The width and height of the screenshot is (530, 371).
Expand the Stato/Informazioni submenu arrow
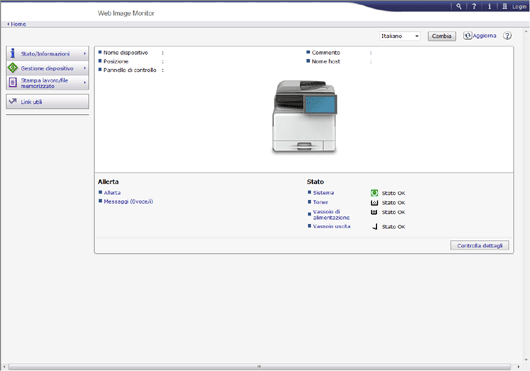coord(85,53)
